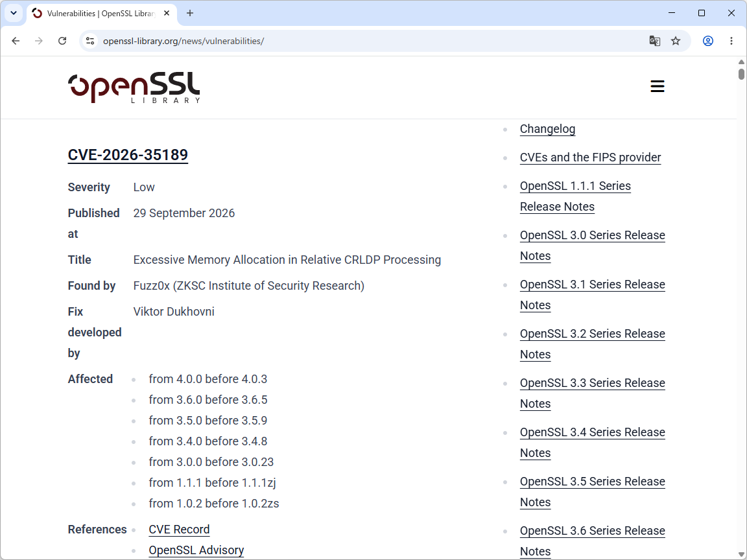This screenshot has width=747, height=560.
Task: Open the translate page icon
Action: click(654, 41)
